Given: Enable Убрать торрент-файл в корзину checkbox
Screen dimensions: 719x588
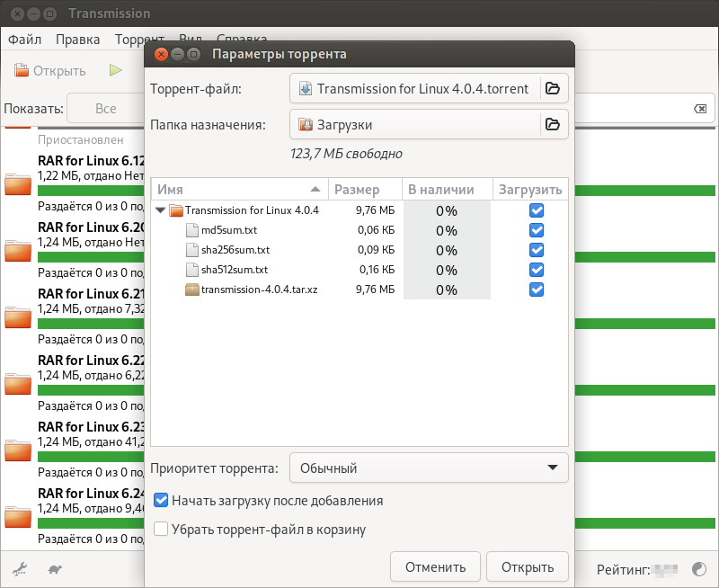Looking at the screenshot, I should click(x=161, y=529).
